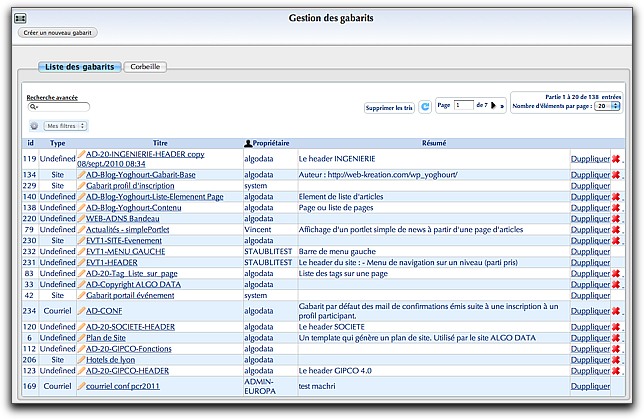The width and height of the screenshot is (644, 419).
Task: Open Recherche avancée link
Action: click(52, 97)
